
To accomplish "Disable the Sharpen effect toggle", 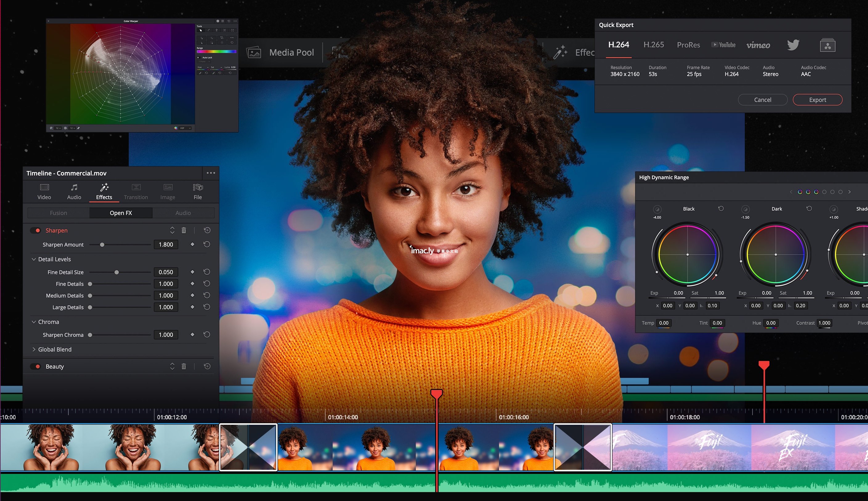I will point(36,230).
